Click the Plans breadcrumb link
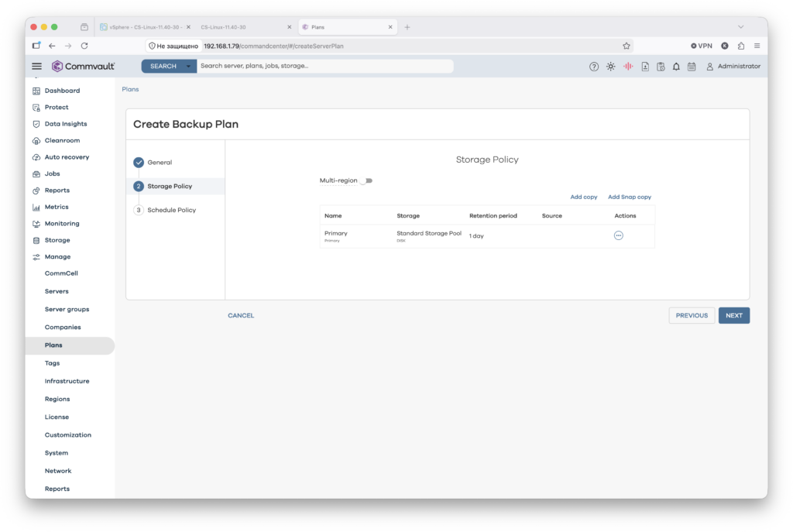The image size is (793, 532). coord(130,90)
